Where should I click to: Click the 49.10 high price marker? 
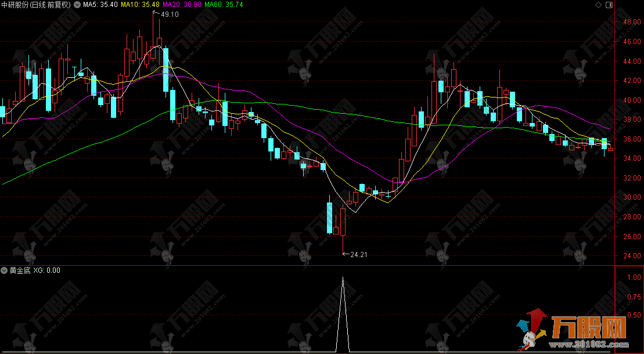point(170,15)
